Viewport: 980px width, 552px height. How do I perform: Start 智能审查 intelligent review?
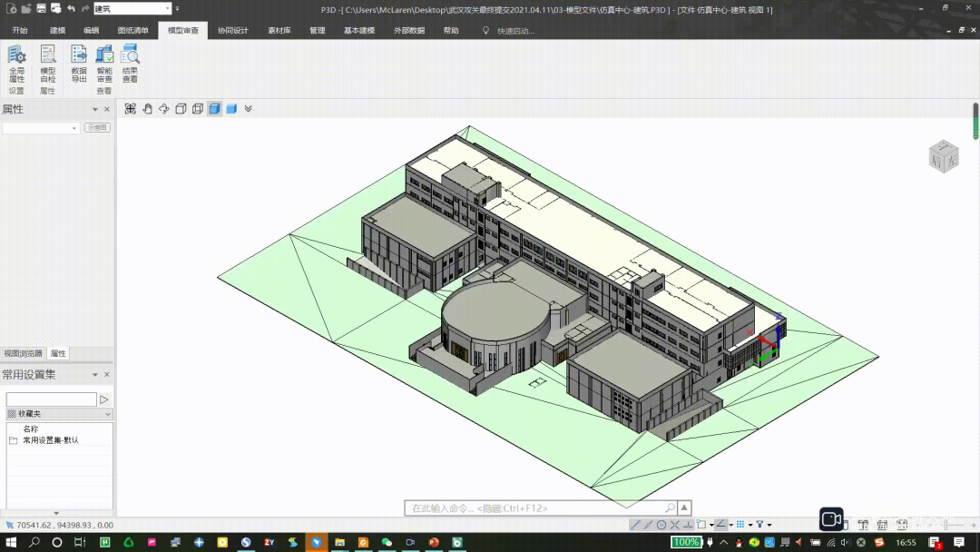click(x=104, y=64)
